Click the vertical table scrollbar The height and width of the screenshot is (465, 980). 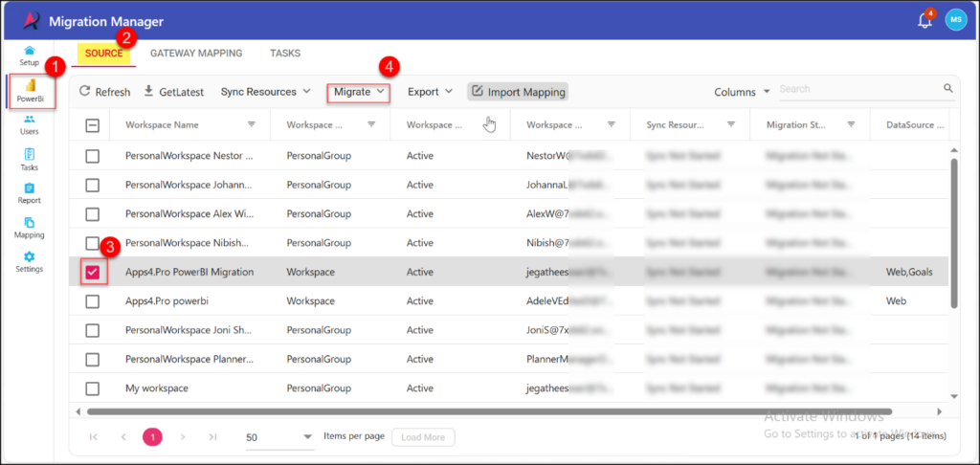(954, 232)
